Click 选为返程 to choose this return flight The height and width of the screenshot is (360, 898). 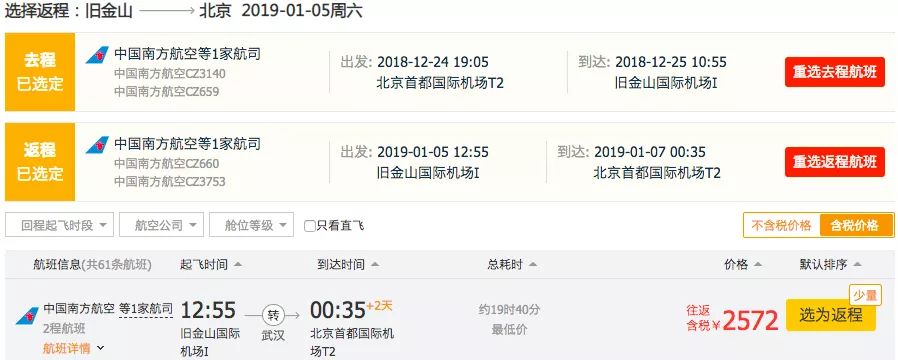[x=830, y=315]
